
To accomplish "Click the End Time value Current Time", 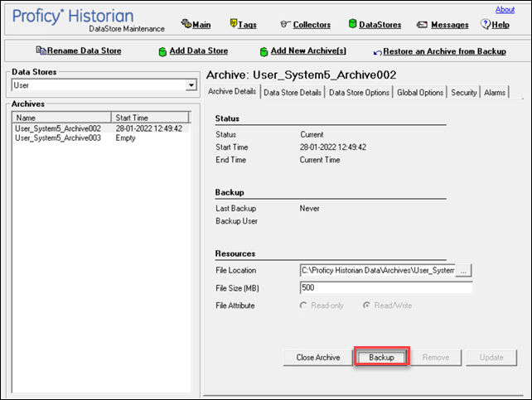I will (320, 160).
